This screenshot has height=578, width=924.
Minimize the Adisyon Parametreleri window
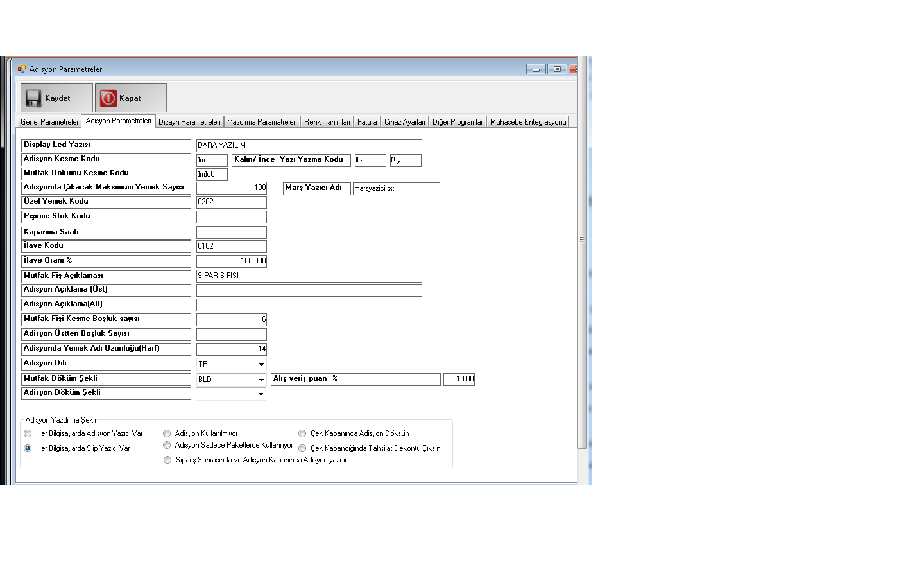tap(536, 69)
